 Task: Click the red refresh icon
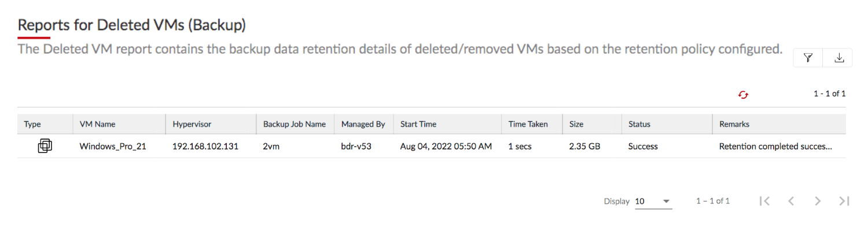[x=744, y=95]
